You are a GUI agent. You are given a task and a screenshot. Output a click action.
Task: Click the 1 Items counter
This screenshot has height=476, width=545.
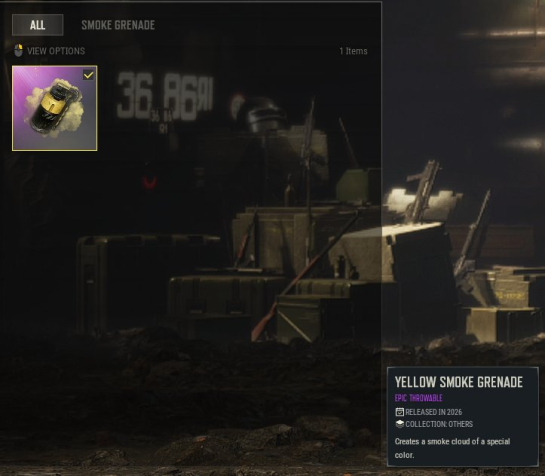[353, 51]
